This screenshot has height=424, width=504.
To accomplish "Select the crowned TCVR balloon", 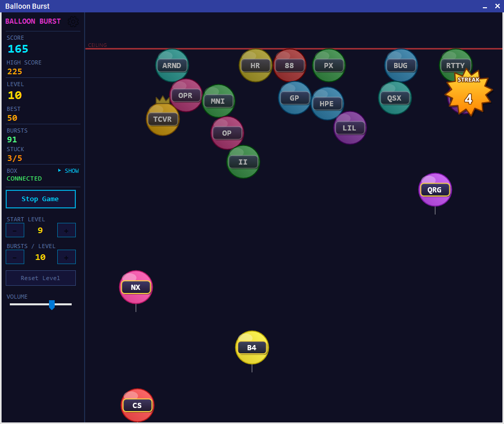I will 162,119.
